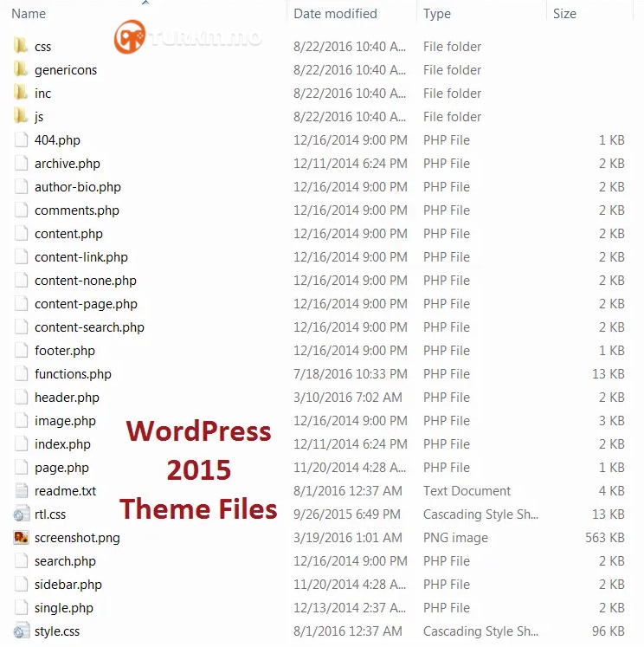Screen dimensions: 644x647
Task: Click the readme.txt text document icon
Action: [x=21, y=490]
